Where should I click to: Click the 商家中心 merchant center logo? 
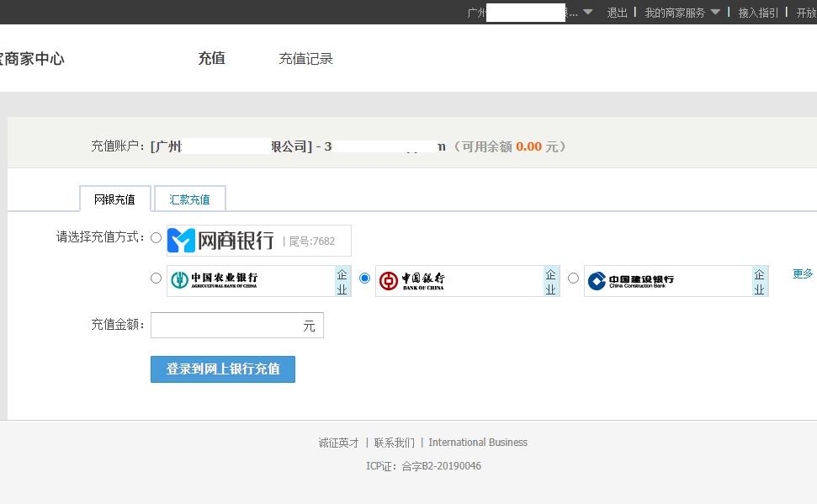[30, 58]
